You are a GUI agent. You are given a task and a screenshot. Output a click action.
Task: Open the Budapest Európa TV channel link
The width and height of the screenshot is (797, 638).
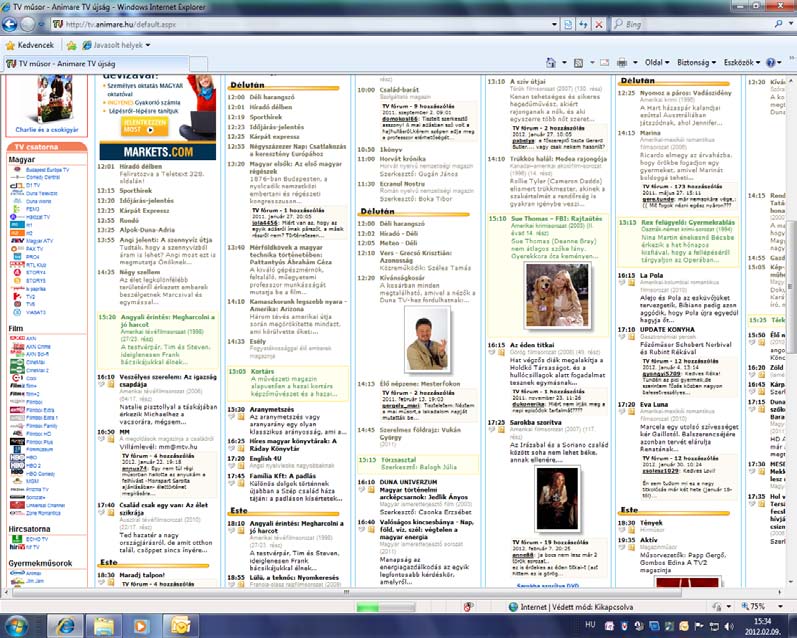pos(47,170)
